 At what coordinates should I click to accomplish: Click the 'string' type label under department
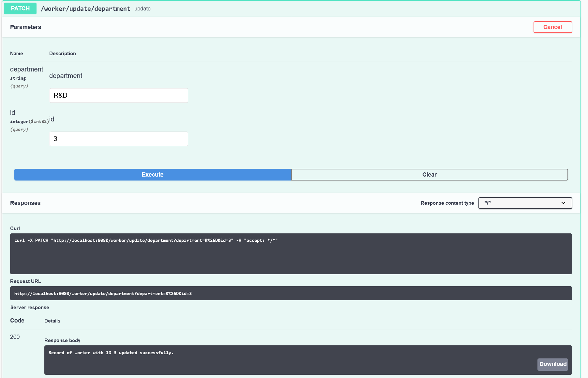pos(18,78)
